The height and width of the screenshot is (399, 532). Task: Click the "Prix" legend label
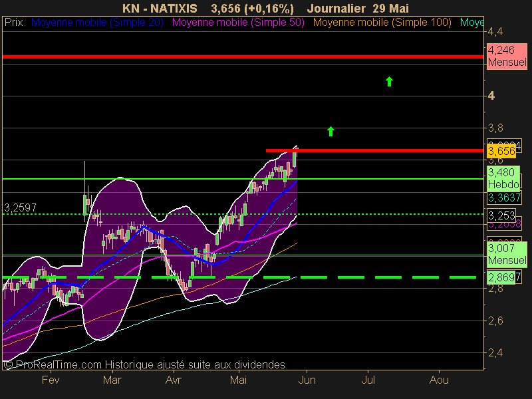(13, 23)
